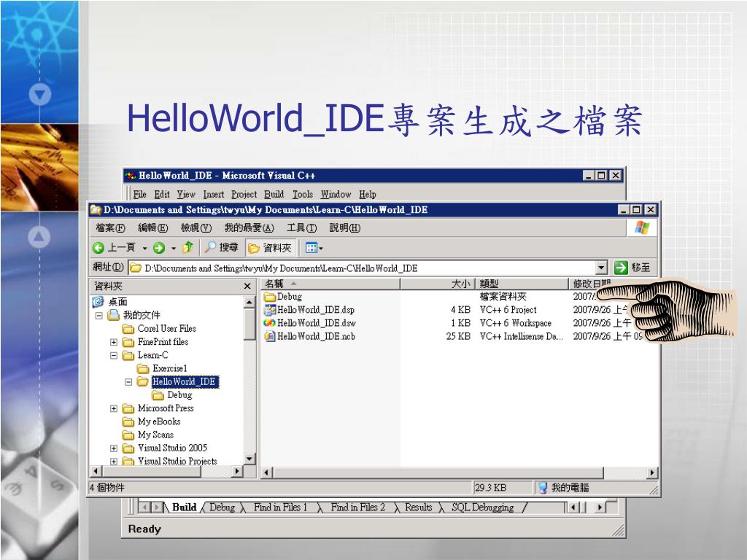This screenshot has height=560, width=747.
Task: Close the Folders pane with the X button
Action: point(247,286)
